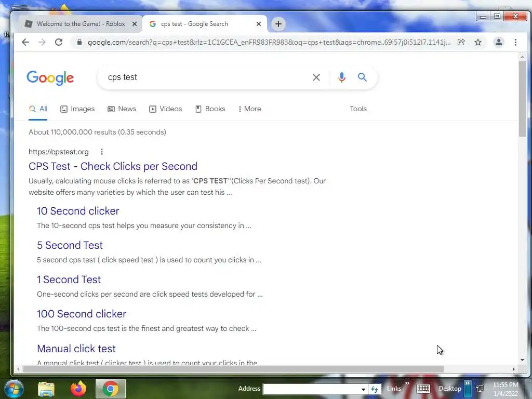532x399 pixels.
Task: Launch Firefox from the taskbar
Action: [78, 389]
